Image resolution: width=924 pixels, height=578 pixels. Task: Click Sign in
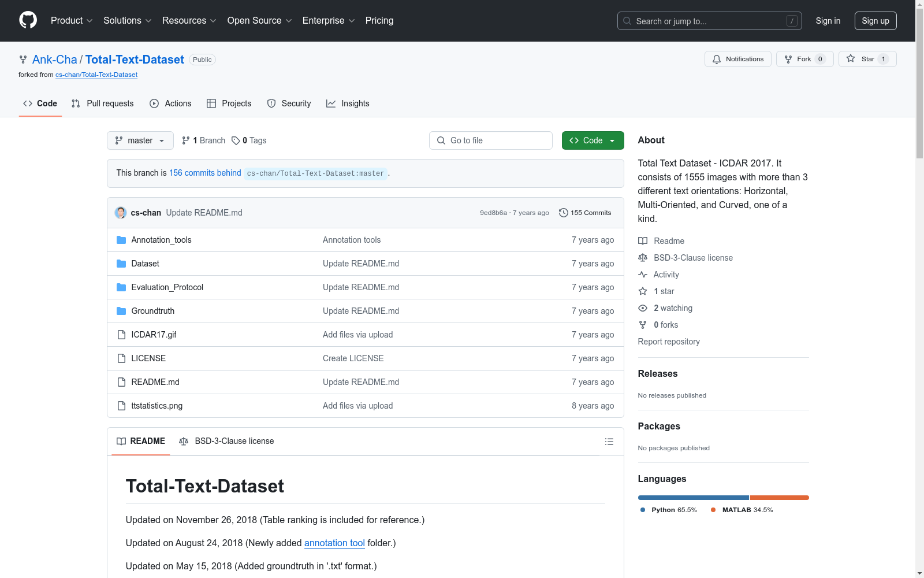(x=828, y=21)
